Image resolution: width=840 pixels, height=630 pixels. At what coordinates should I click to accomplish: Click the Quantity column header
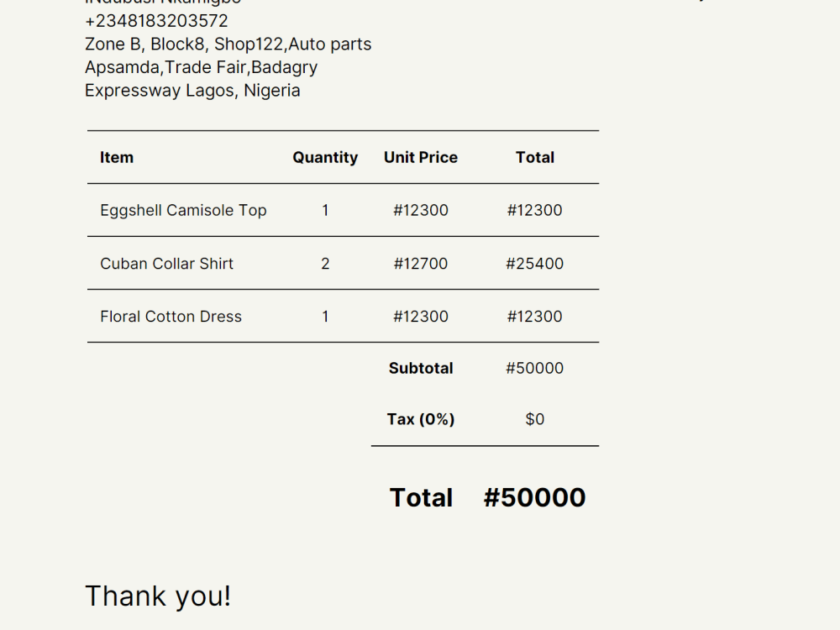point(325,158)
